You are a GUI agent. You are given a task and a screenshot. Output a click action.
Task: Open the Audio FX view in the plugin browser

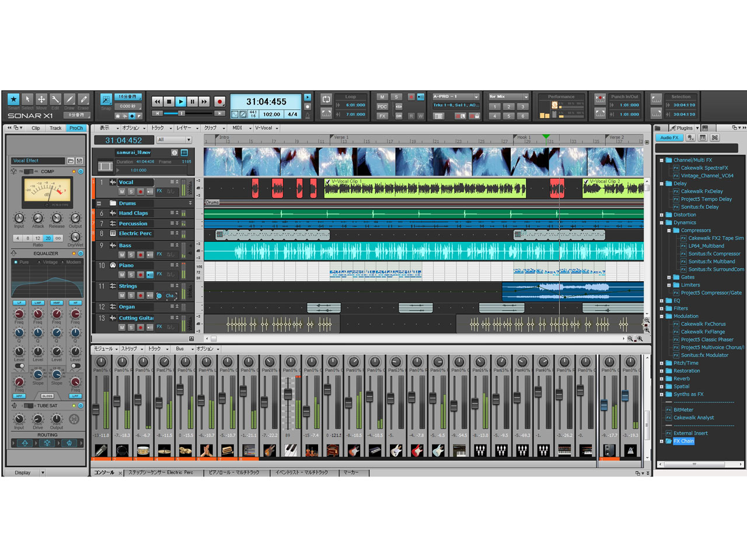[x=669, y=138]
